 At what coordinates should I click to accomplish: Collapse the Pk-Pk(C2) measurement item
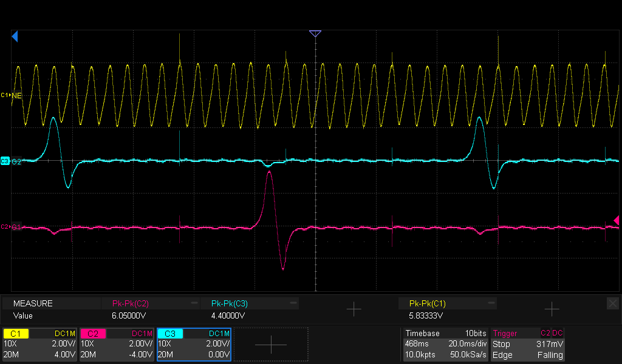(194, 303)
